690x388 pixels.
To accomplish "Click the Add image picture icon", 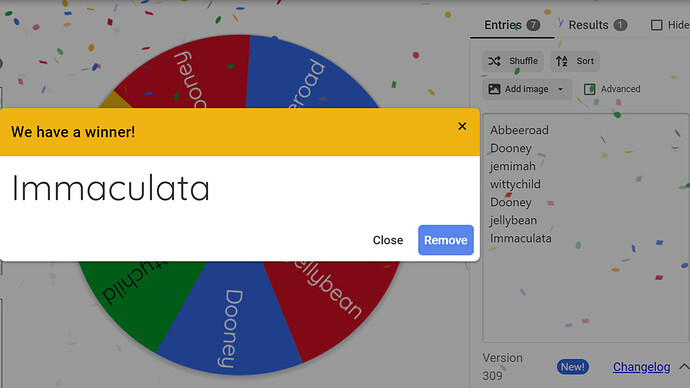I will pyautogui.click(x=494, y=89).
